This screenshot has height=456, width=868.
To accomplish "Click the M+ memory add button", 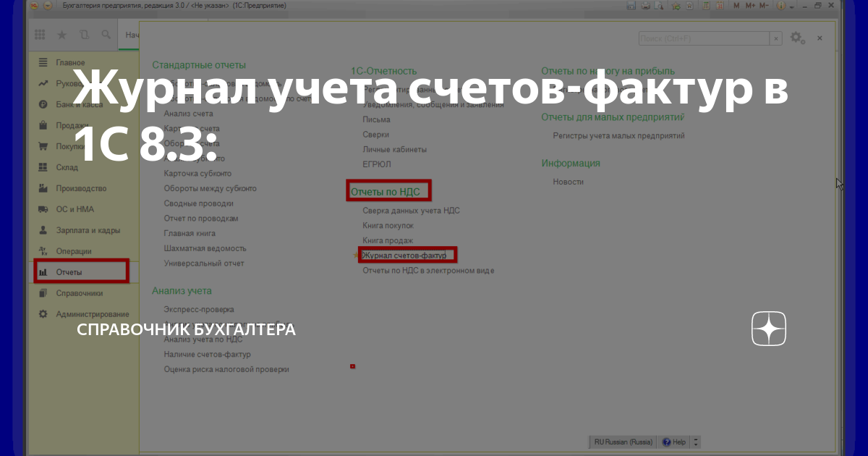I will pos(750,5).
